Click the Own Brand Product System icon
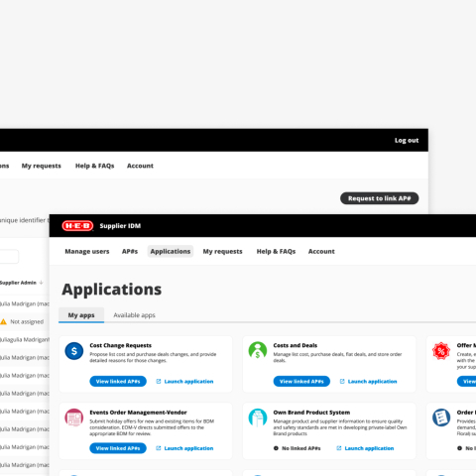 pyautogui.click(x=258, y=417)
